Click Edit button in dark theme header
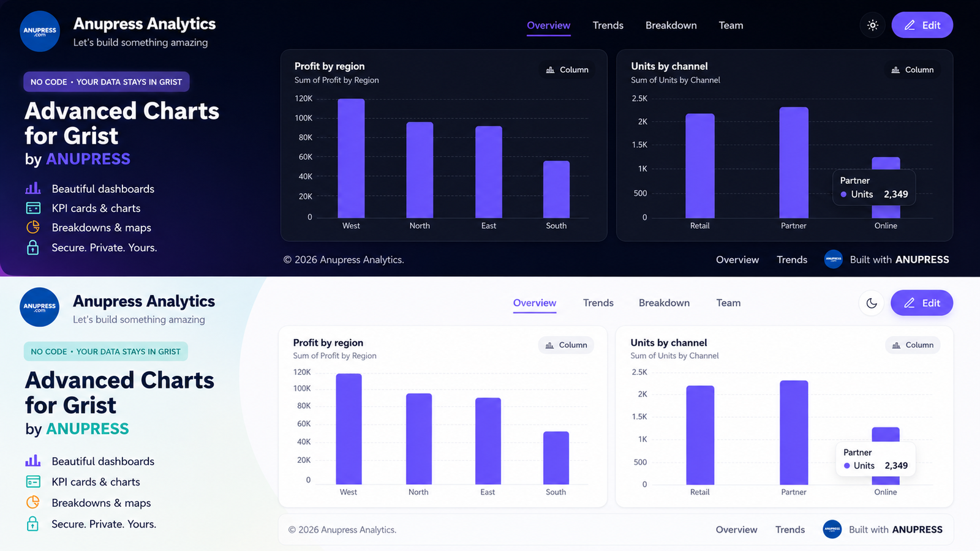The height and width of the screenshot is (551, 980). (x=922, y=25)
